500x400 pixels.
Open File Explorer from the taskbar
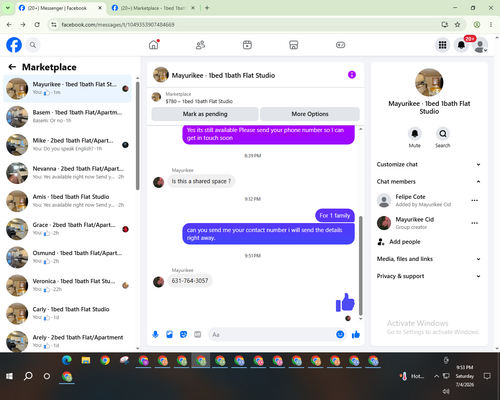(x=86, y=361)
